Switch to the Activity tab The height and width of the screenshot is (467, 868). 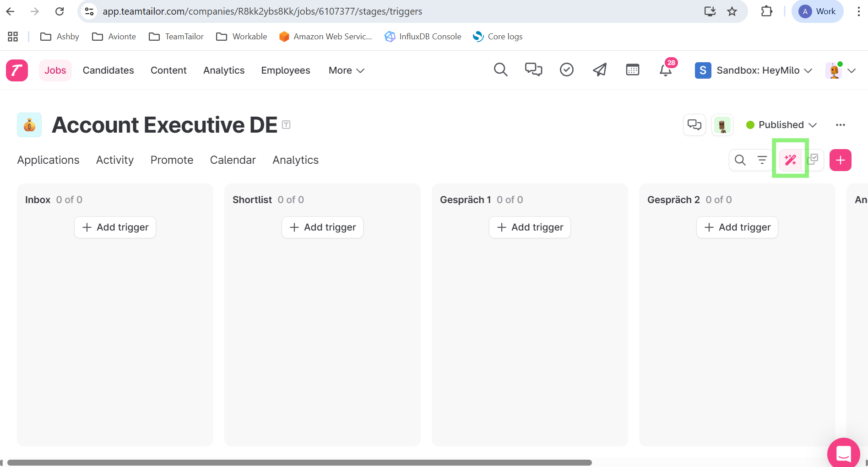coord(115,160)
